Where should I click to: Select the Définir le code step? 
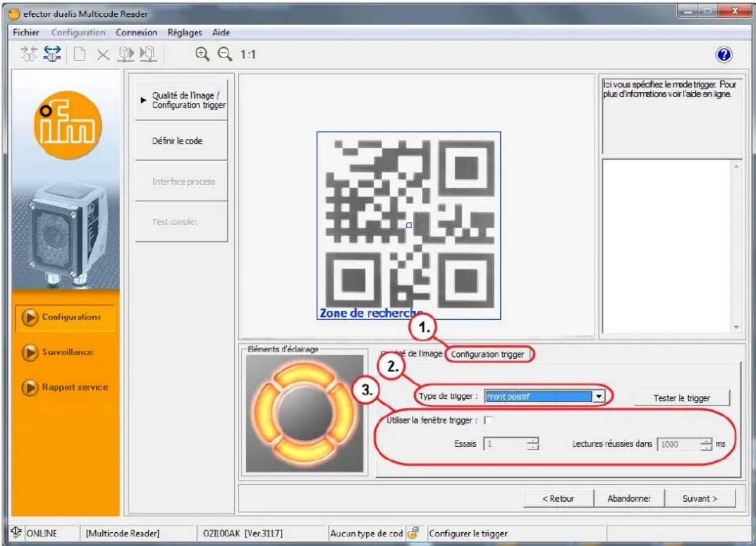point(182,141)
